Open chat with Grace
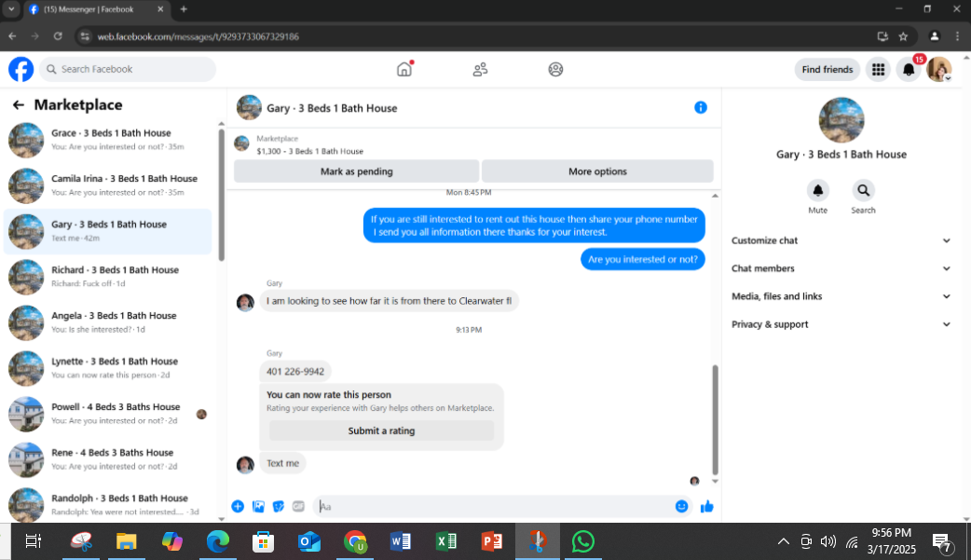Viewport: 971px width, 560px height. pyautogui.click(x=108, y=140)
